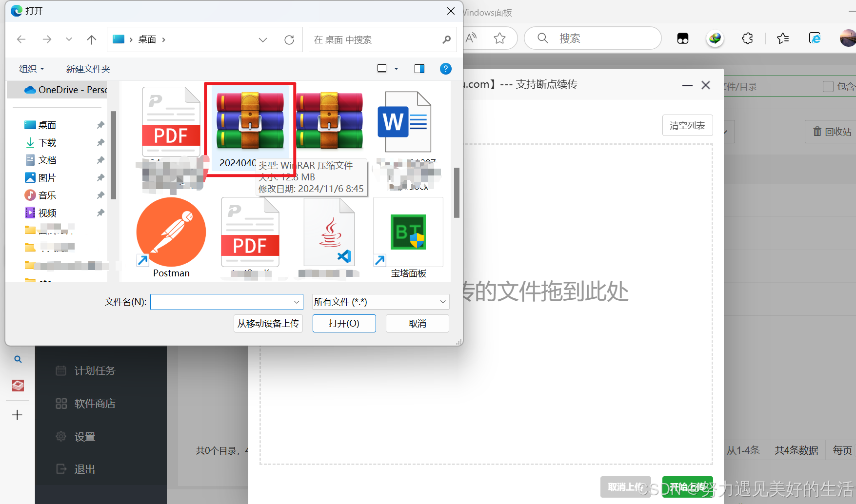856x504 pixels.
Task: Click the 在 桌面 中搜索 search box
Action: coord(382,39)
